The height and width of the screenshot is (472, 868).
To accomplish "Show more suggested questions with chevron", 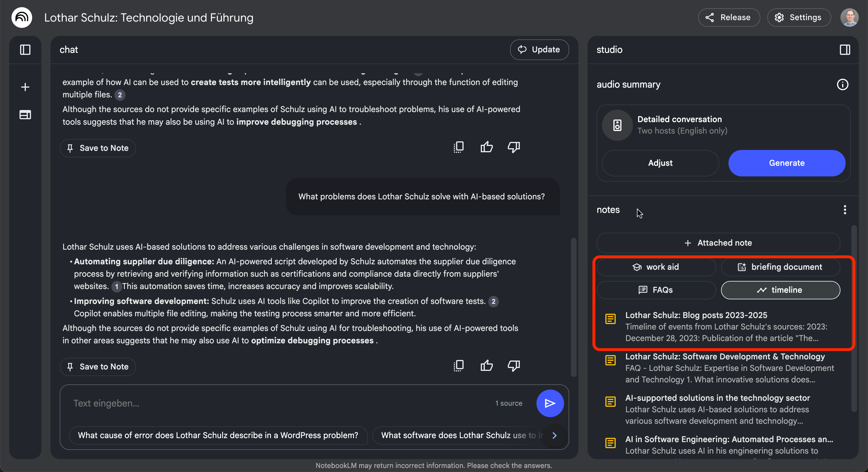I will point(555,435).
